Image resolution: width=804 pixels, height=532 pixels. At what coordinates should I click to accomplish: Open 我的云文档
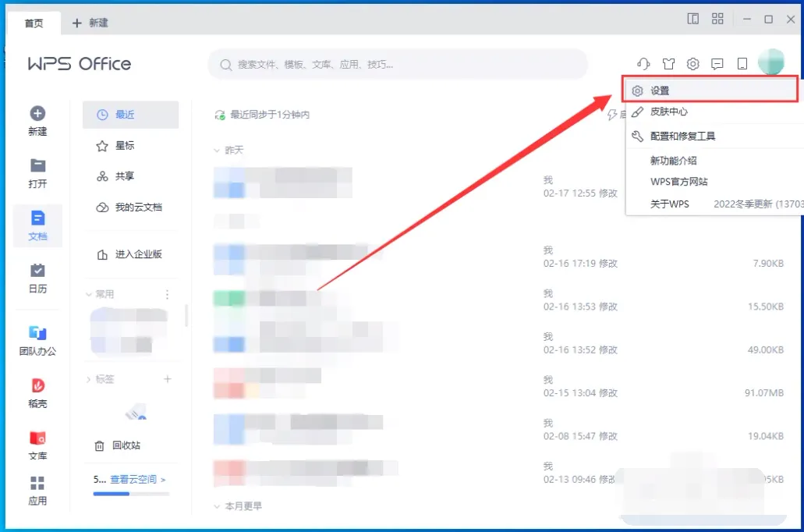pos(131,207)
